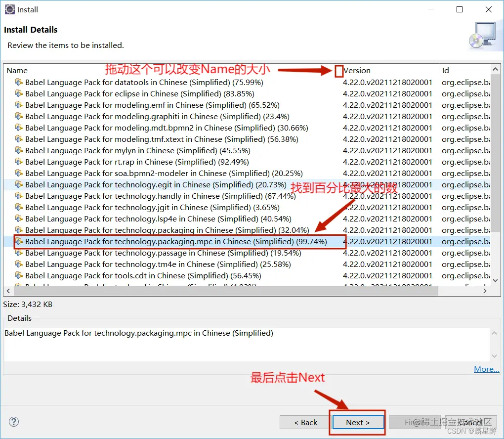504x439 pixels.
Task: Select the row for soa.bpmn2-modeler (20.25%)
Action: click(x=247, y=174)
